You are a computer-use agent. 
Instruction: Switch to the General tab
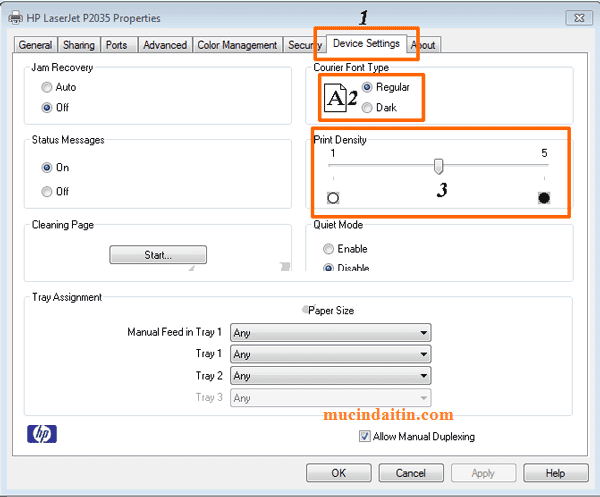35,45
